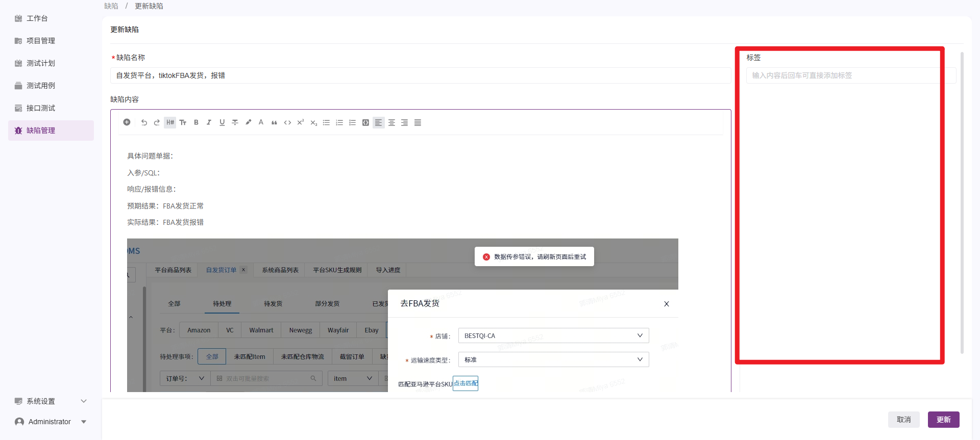Click the undo arrow icon
The image size is (980, 440).
(144, 122)
